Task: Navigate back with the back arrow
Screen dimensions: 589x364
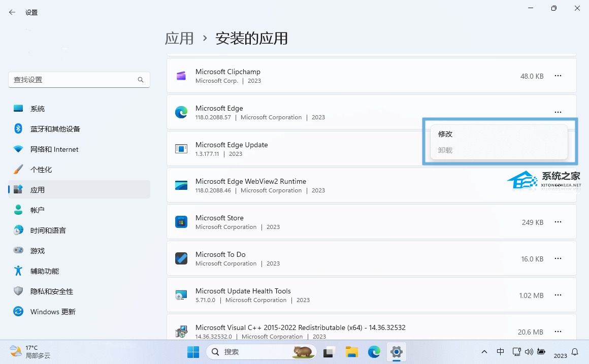Action: pyautogui.click(x=12, y=12)
